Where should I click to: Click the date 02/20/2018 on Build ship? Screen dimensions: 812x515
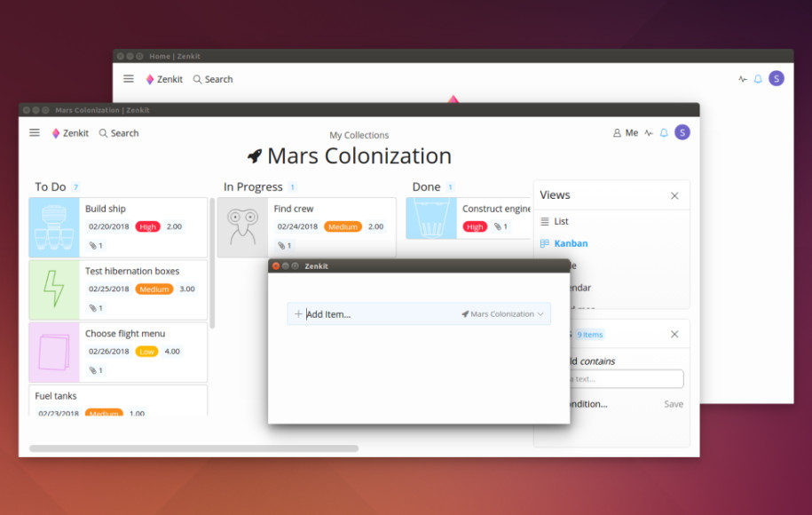(109, 226)
